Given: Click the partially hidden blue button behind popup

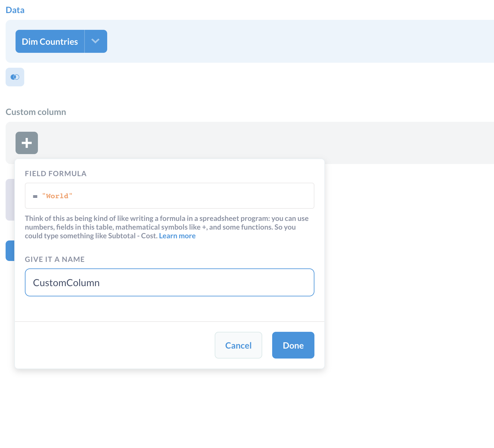Looking at the screenshot, I should (10, 251).
